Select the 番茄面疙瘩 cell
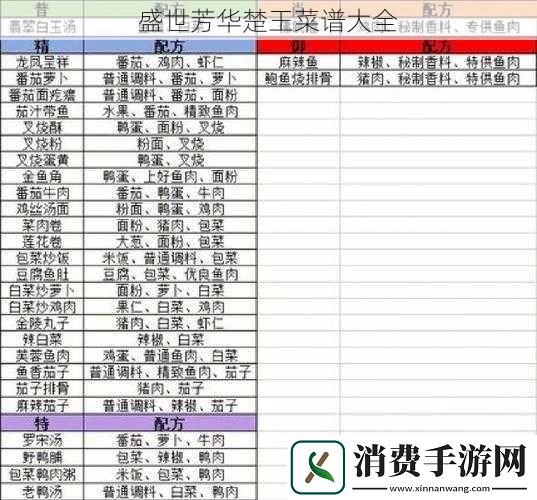 pyautogui.click(x=42, y=95)
